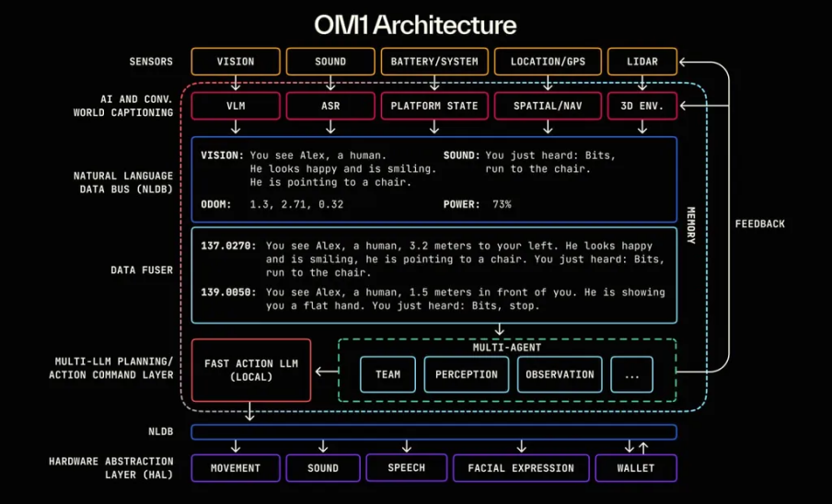This screenshot has width=832, height=504.
Task: Click the TEAM agent box
Action: [387, 374]
